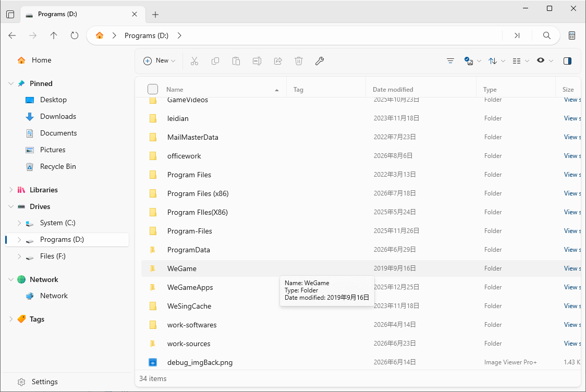Open Documents in the sidebar
The width and height of the screenshot is (586, 392).
pos(58,133)
